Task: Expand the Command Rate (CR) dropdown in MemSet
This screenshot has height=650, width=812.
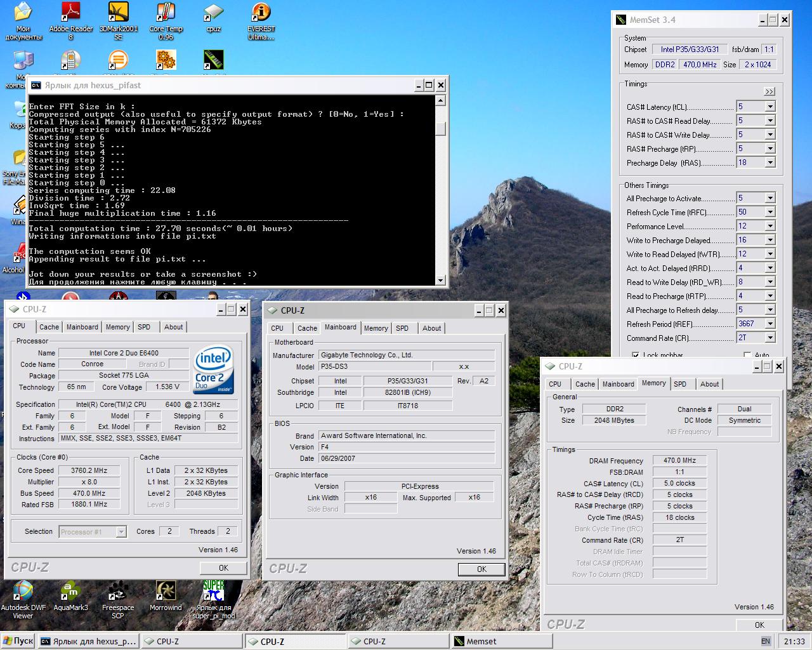Action: coord(769,338)
